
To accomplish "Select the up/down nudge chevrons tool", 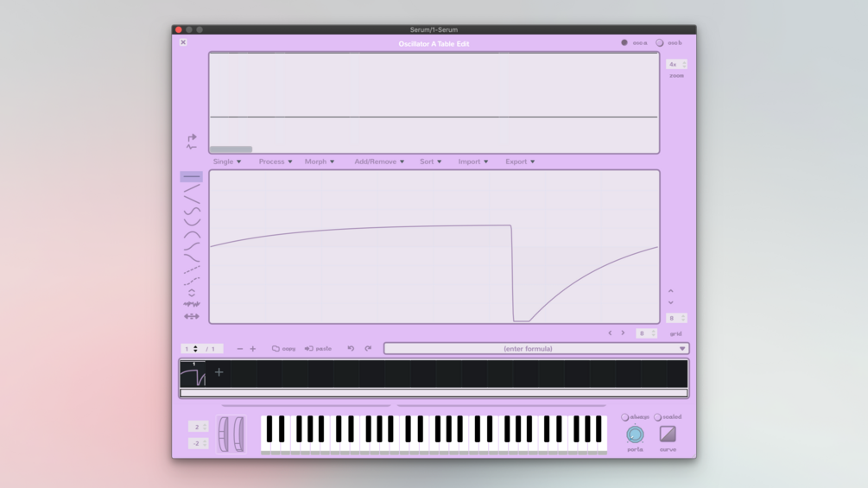I will (x=192, y=293).
